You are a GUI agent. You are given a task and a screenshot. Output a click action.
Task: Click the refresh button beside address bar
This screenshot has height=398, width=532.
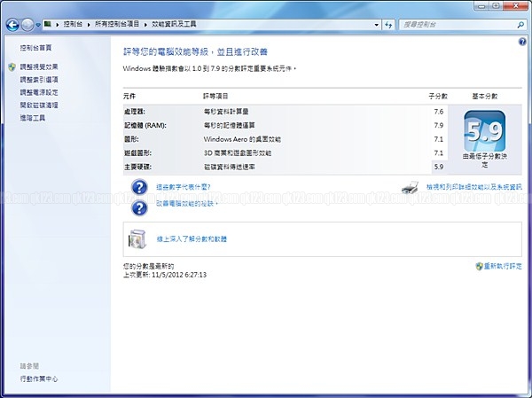point(388,25)
